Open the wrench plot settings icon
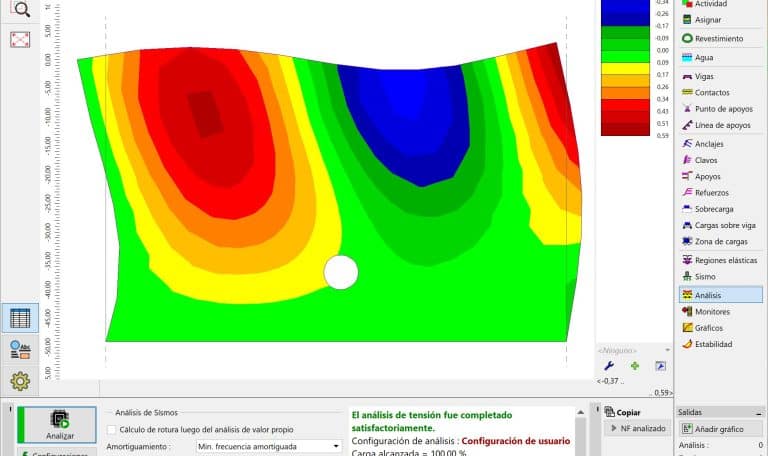Image resolution: width=768 pixels, height=456 pixels. pos(609,366)
